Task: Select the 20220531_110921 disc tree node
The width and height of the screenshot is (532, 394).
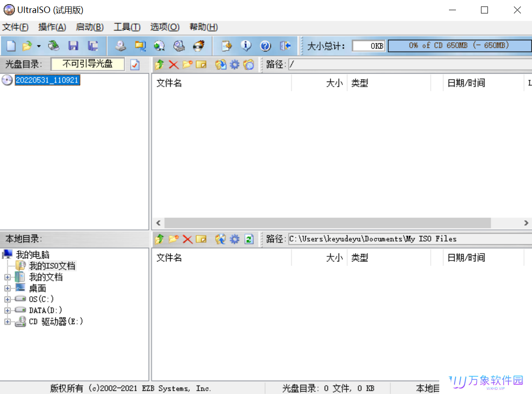Action: pos(47,80)
